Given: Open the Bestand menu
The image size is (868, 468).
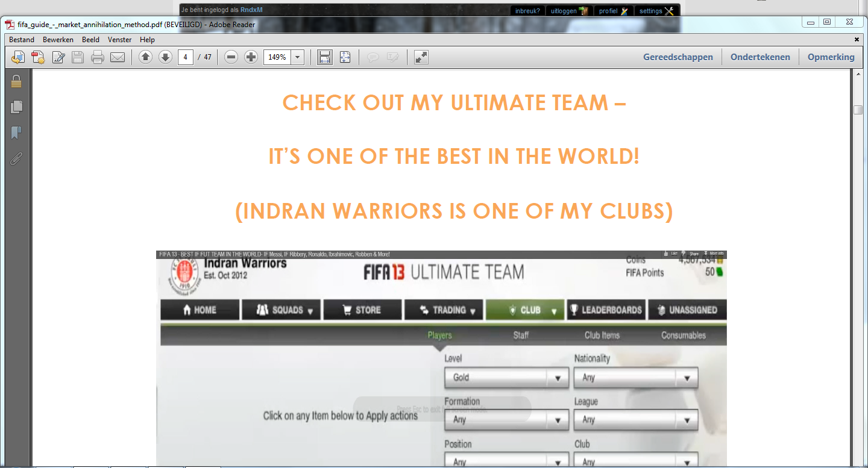Looking at the screenshot, I should [x=22, y=40].
